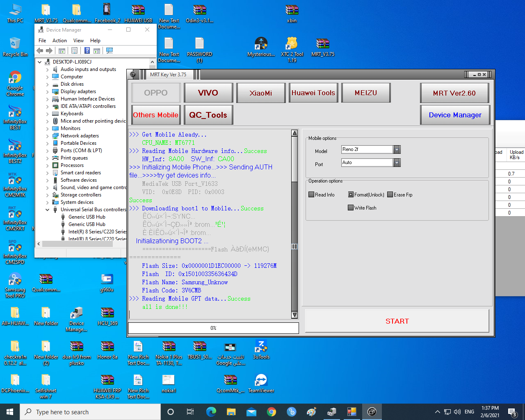
Task: Select the Generic USB Hub first entry
Action: click(87, 217)
